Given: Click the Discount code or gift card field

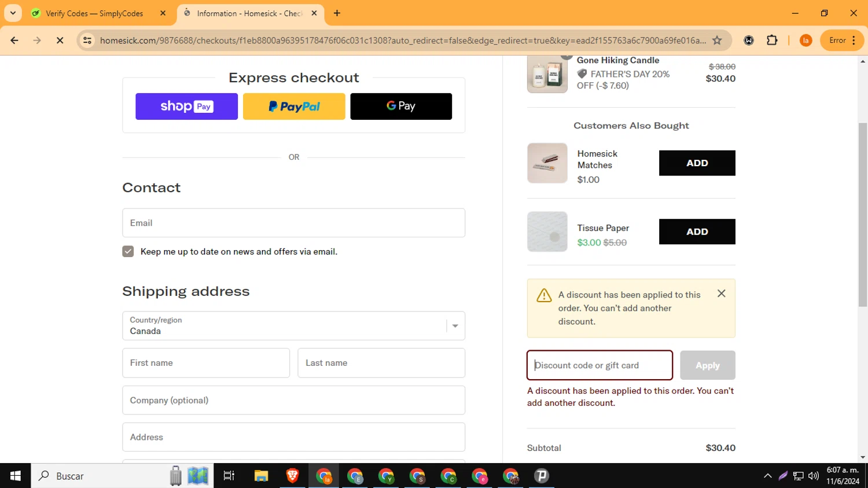Looking at the screenshot, I should 599,365.
